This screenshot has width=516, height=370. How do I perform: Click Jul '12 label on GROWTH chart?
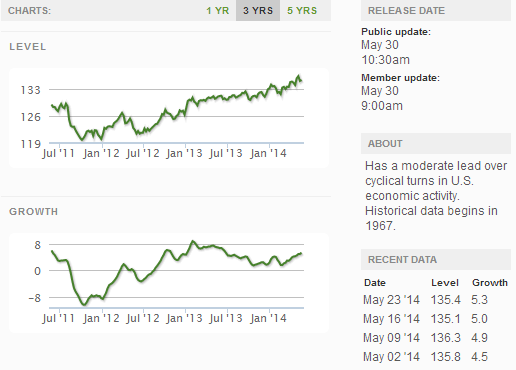point(143,318)
